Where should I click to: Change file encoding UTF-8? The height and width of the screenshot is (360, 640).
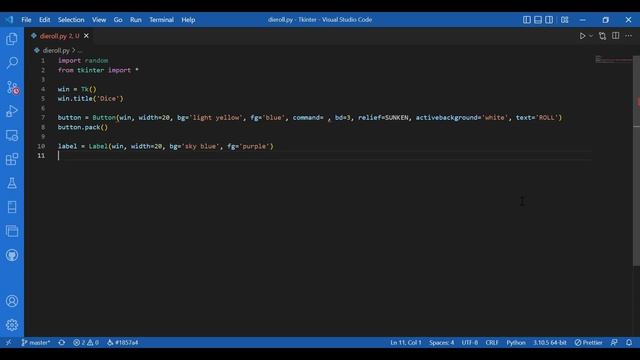(469, 342)
